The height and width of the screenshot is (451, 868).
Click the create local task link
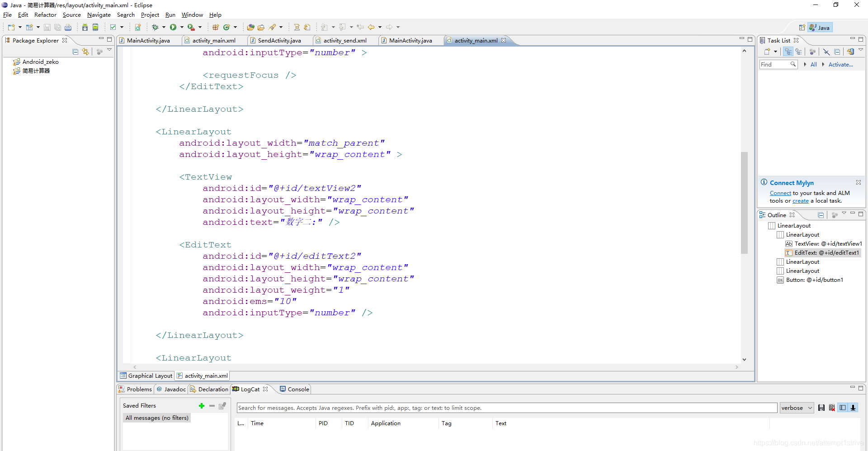coord(801,201)
